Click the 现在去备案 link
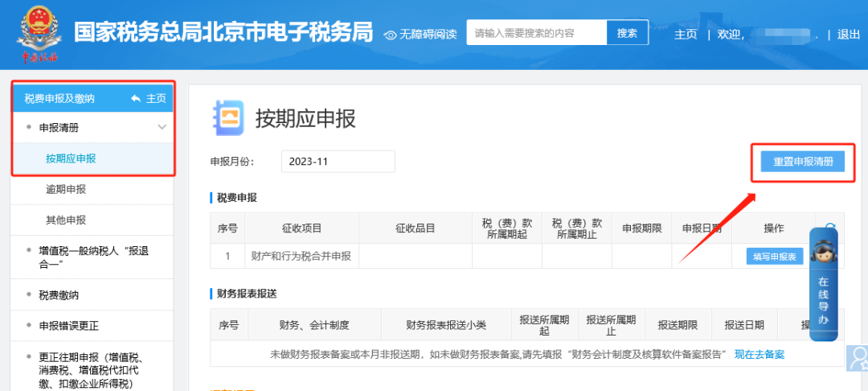The height and width of the screenshot is (391, 868). tap(759, 355)
